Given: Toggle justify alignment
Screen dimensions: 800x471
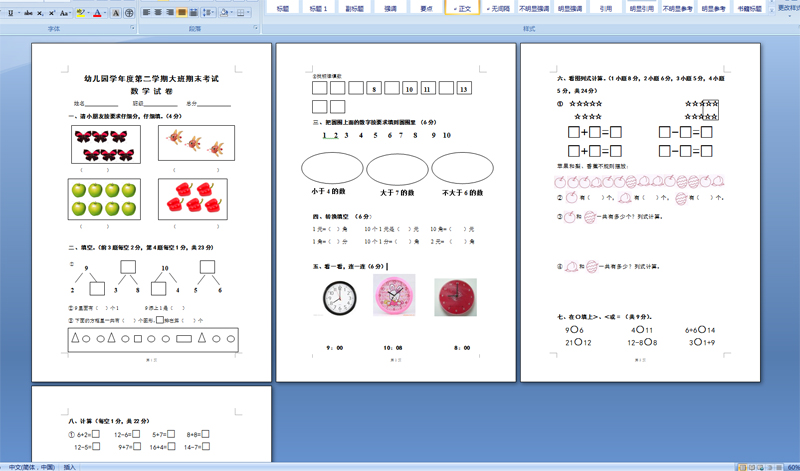Looking at the screenshot, I should click(x=182, y=12).
